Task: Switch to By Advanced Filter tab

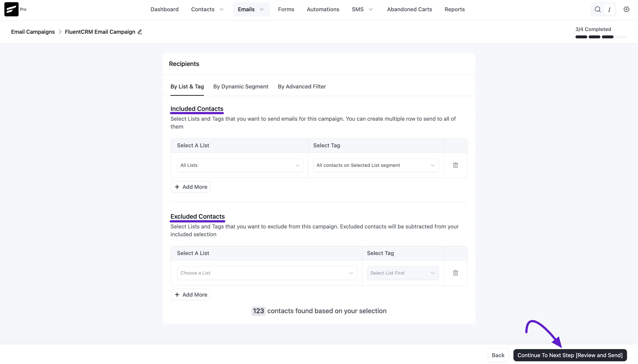Action: click(x=302, y=86)
